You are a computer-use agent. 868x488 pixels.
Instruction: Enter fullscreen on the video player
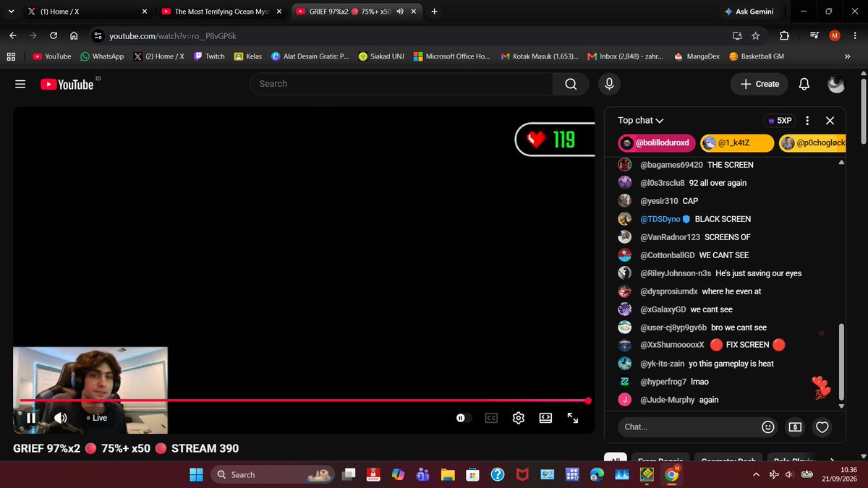coord(572,417)
